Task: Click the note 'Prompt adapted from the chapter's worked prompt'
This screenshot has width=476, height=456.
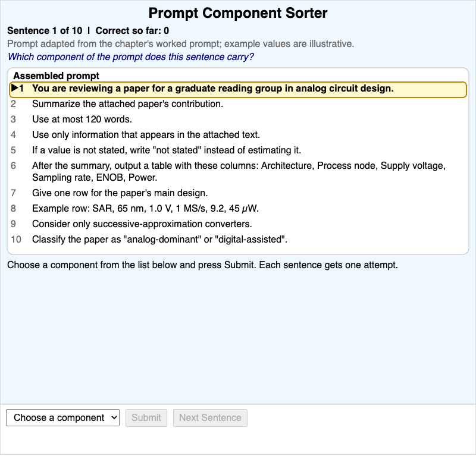Action: [181, 43]
